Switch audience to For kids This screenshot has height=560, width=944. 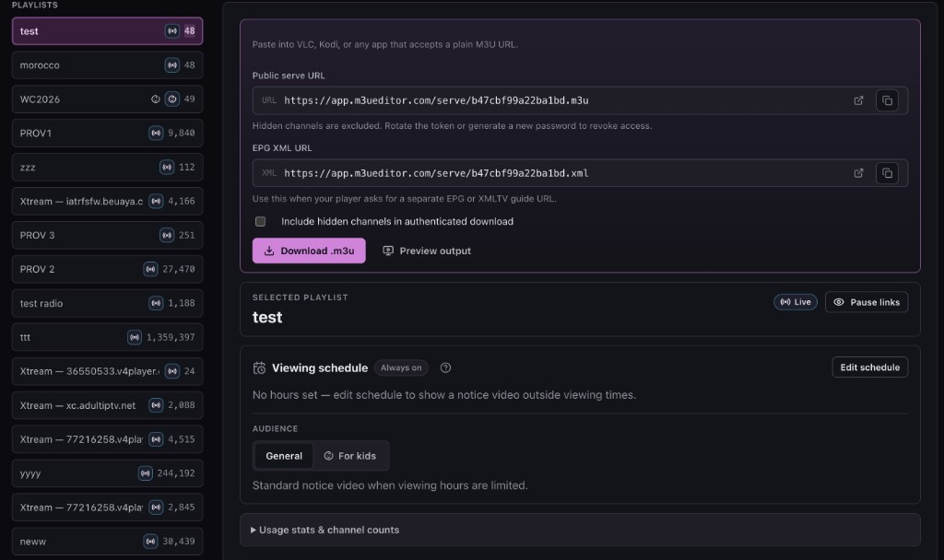click(x=349, y=456)
